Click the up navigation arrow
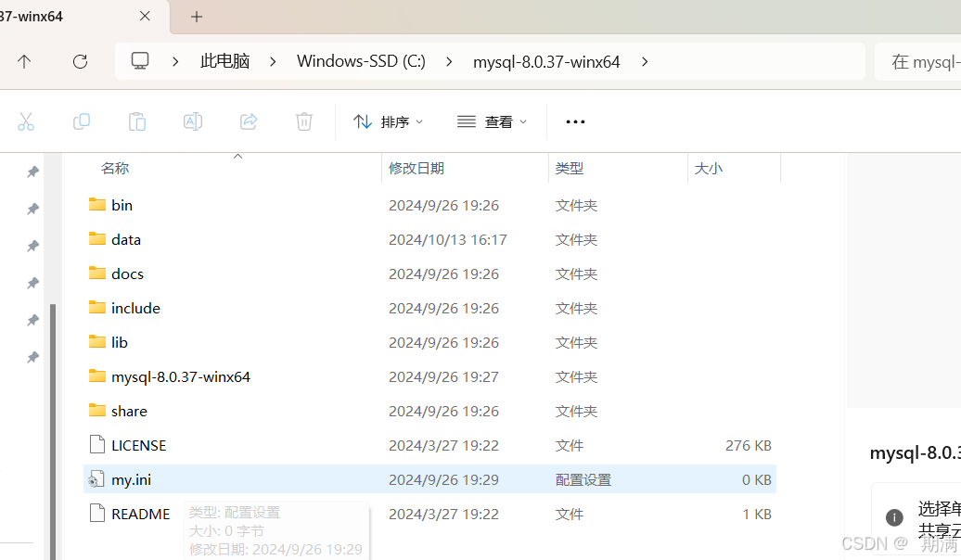 point(24,61)
